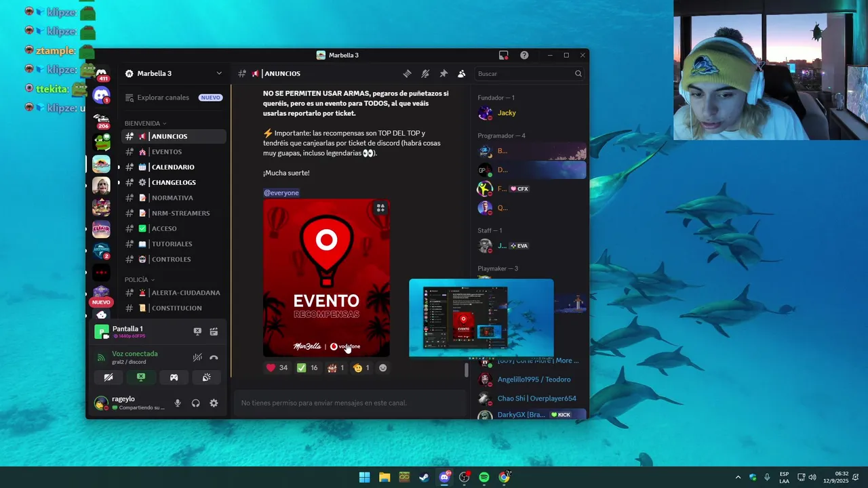Click the image gallery icon on EVENTO picture
This screenshot has height=488, width=868.
tap(380, 208)
